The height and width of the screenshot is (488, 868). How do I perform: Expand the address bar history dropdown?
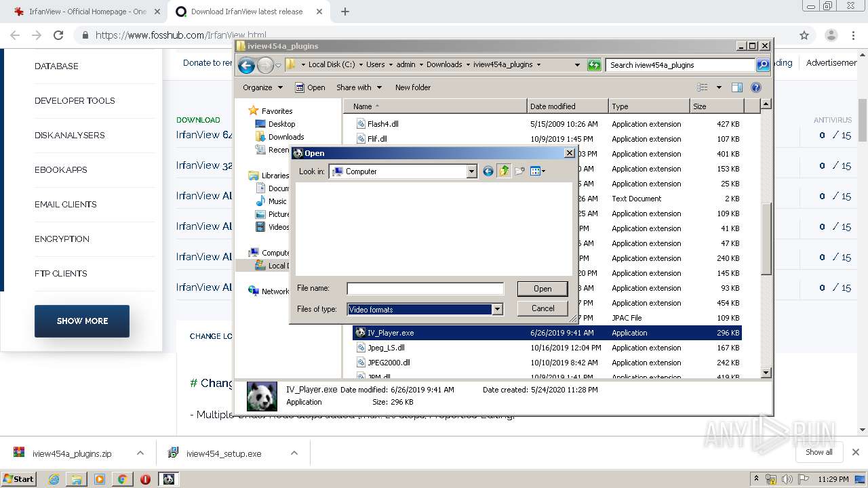click(x=577, y=65)
